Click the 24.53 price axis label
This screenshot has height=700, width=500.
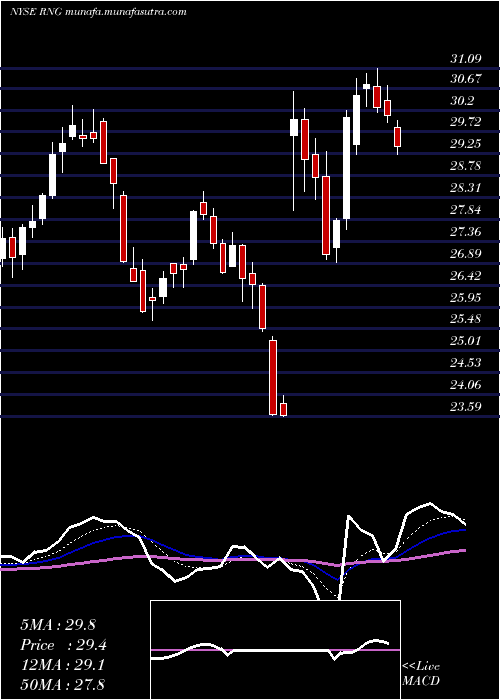coord(466,362)
